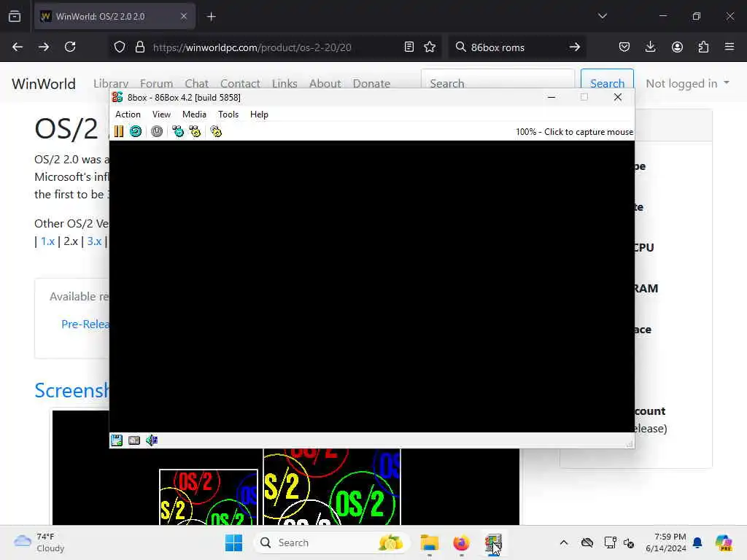Send Ctrl+Alt+Esc icon in 86Box toolbar
This screenshot has width=747, height=560.
[195, 131]
